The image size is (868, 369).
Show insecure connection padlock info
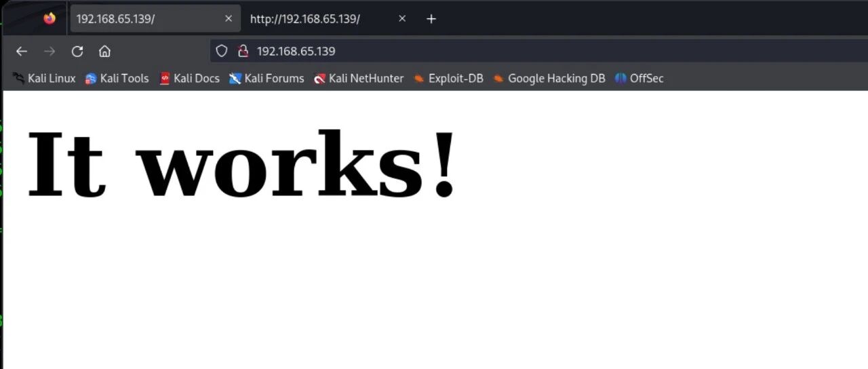pyautogui.click(x=243, y=51)
